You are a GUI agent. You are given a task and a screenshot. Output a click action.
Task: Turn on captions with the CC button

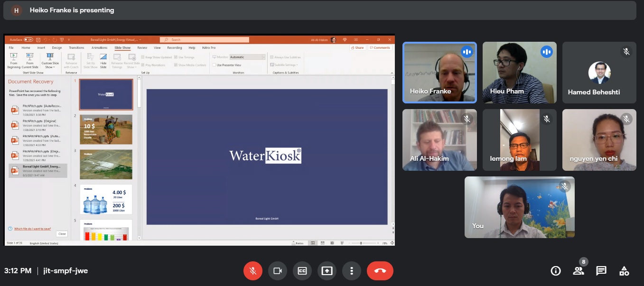[x=302, y=271]
